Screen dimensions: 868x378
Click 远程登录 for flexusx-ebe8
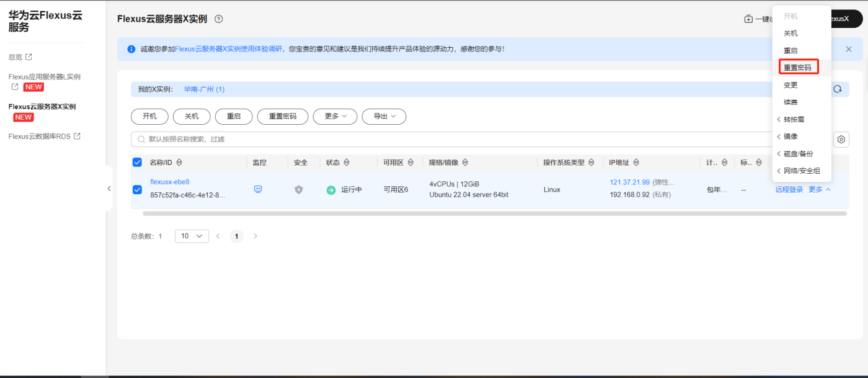789,189
